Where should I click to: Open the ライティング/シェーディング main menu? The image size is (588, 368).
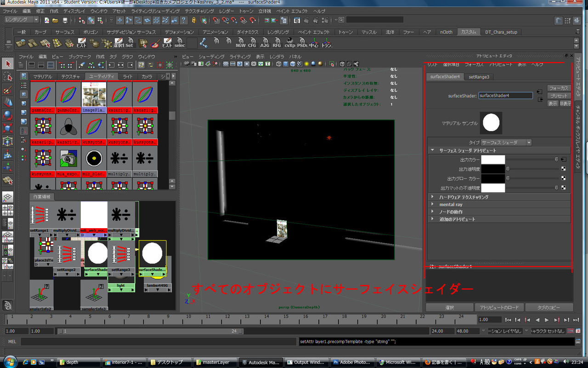point(155,11)
